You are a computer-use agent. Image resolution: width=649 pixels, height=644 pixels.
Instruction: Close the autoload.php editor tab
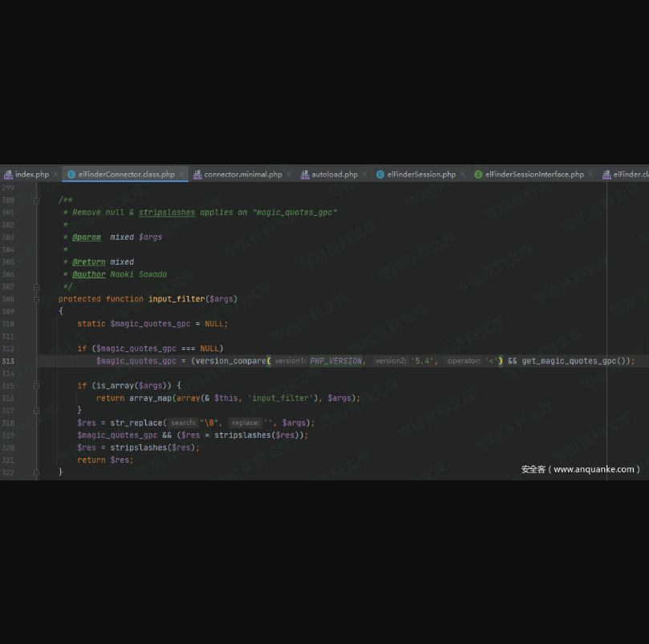(364, 174)
